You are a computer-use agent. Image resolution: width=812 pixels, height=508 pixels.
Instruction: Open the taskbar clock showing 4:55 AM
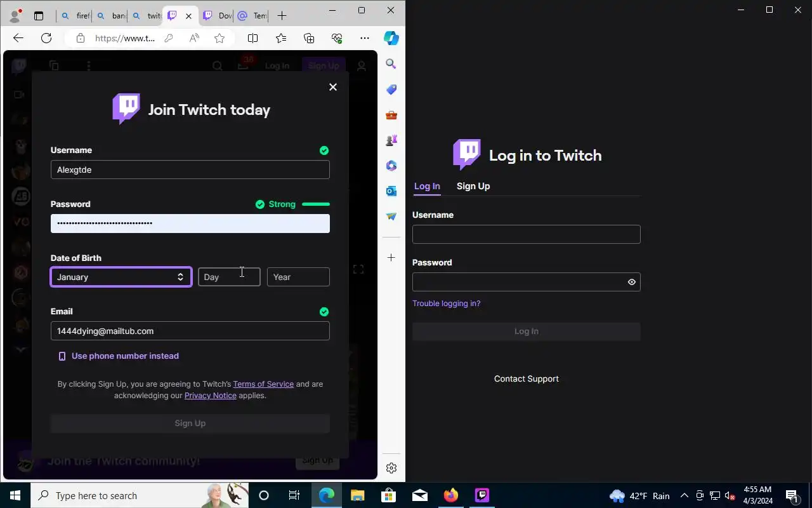(x=757, y=495)
